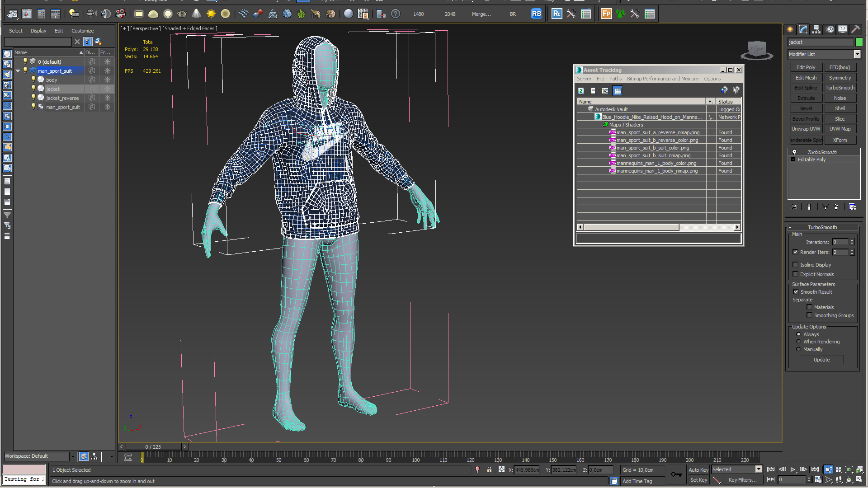
Task: Select Manually update option
Action: tap(798, 349)
